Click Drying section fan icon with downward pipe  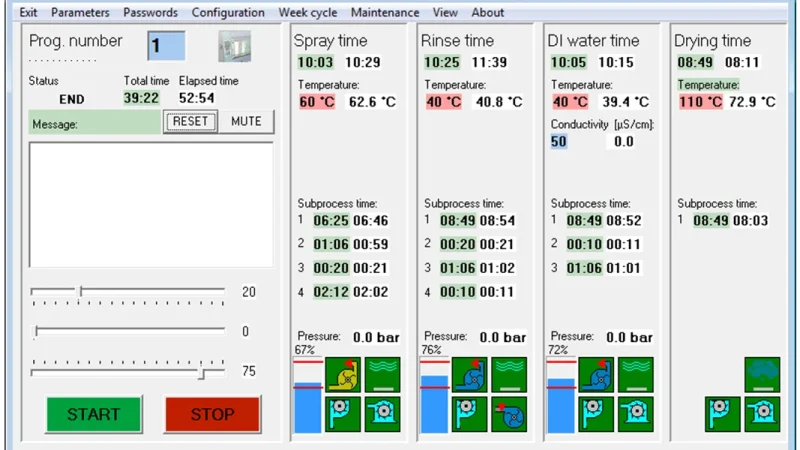click(x=722, y=414)
